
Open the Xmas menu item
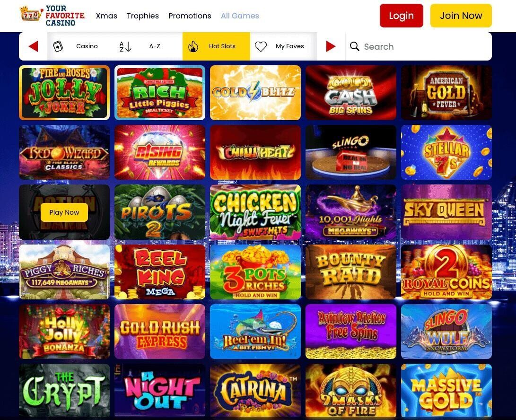[106, 16]
